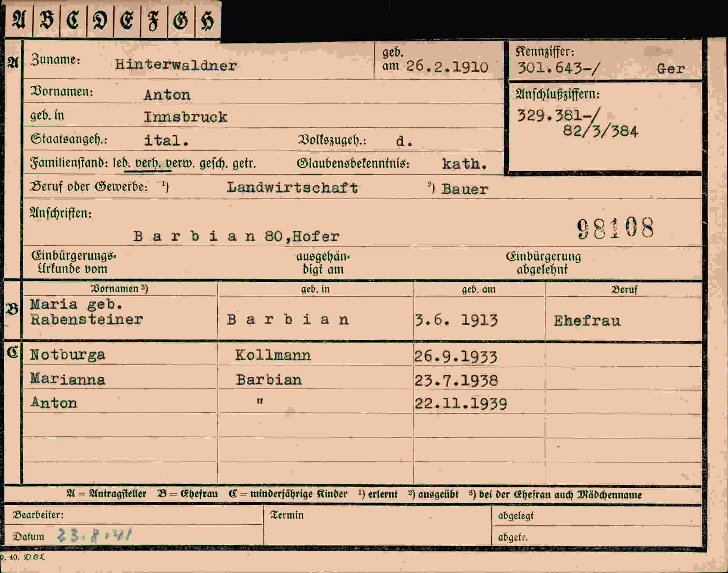
Task: Click birthplace Kollmann
Action: tap(273, 355)
